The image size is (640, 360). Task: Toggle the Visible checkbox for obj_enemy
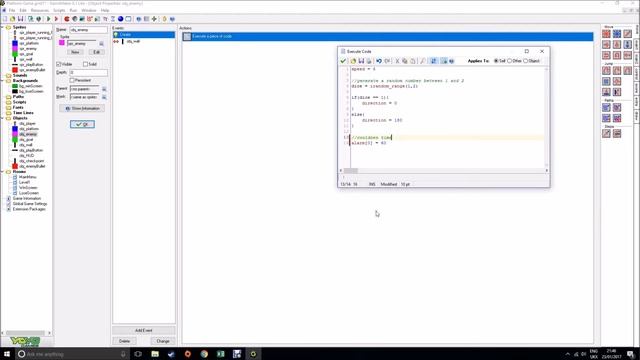click(x=59, y=64)
